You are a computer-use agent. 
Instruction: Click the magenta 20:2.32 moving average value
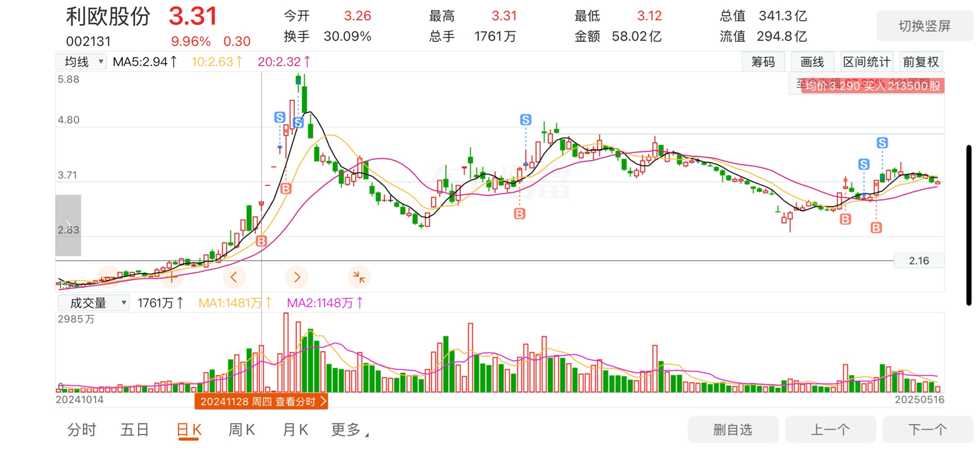(x=284, y=62)
